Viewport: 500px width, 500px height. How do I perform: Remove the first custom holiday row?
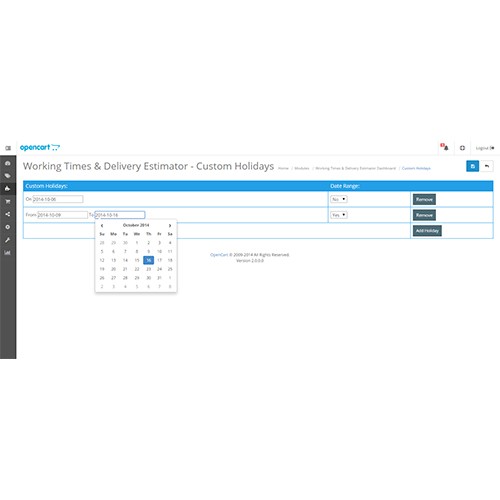pos(424,199)
